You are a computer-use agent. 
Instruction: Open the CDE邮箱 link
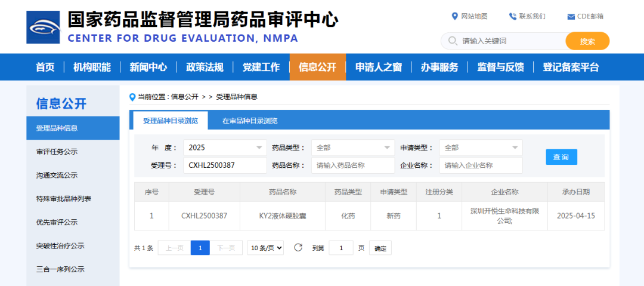pos(590,16)
